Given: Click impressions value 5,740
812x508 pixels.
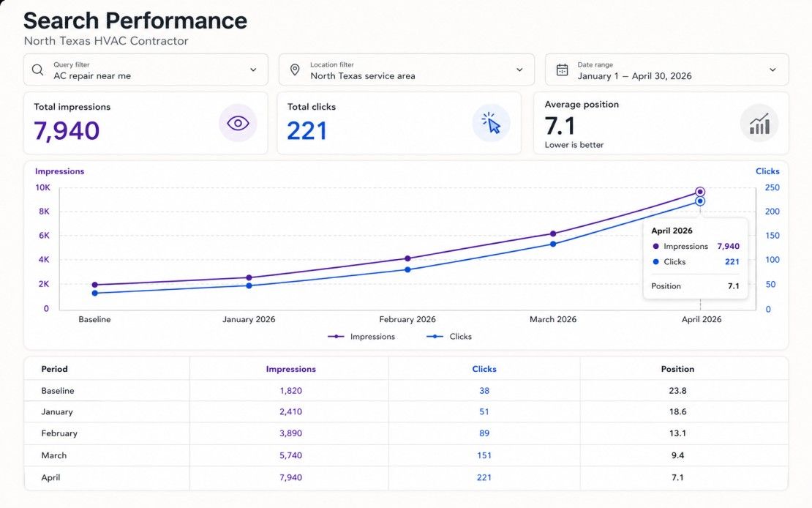Looking at the screenshot, I should point(291,455).
